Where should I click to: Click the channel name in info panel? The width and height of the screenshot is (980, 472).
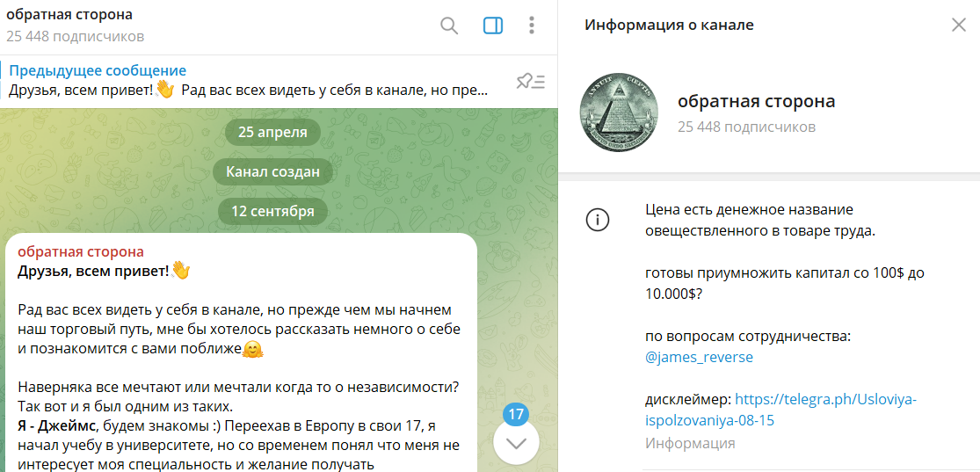click(756, 101)
